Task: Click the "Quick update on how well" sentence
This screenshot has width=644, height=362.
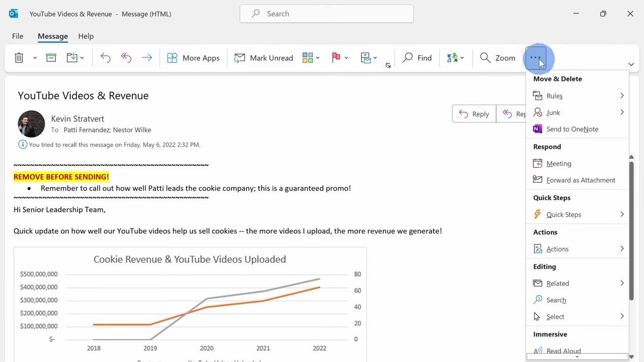Action: click(x=228, y=231)
